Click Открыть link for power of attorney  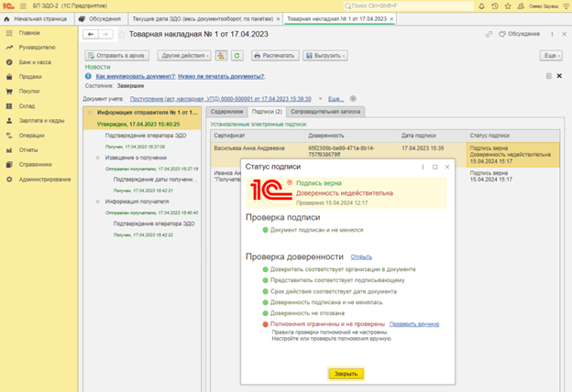click(361, 257)
